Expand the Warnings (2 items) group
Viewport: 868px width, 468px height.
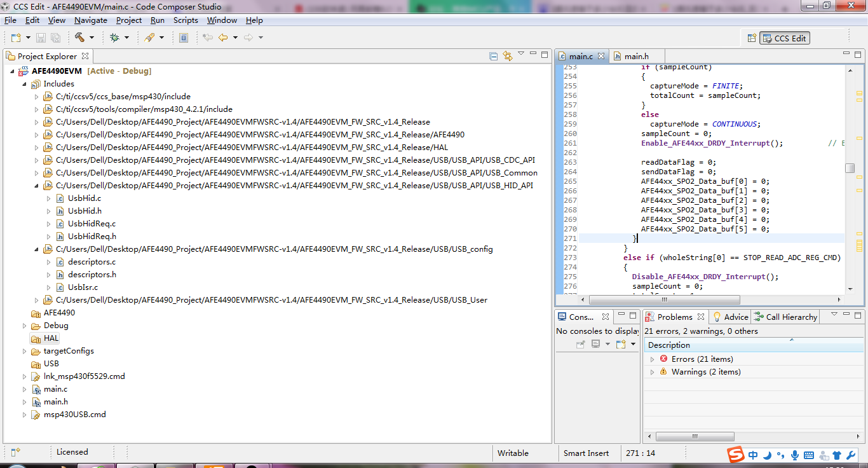652,372
